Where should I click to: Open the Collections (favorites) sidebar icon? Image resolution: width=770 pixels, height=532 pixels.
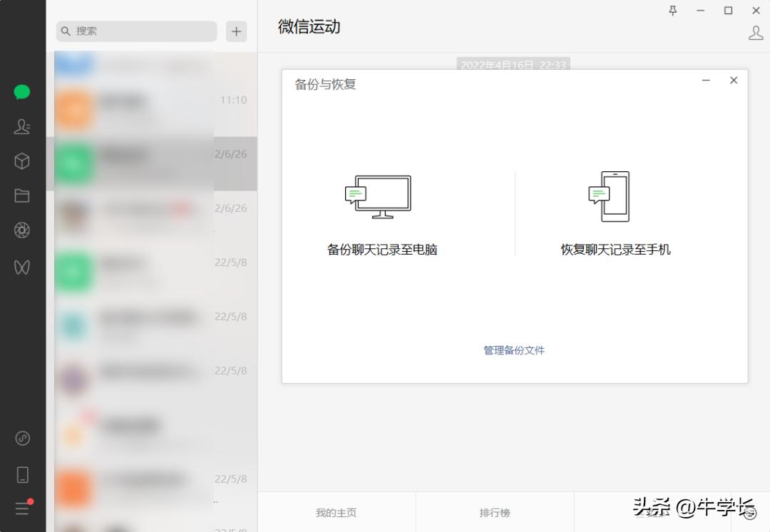(x=22, y=160)
